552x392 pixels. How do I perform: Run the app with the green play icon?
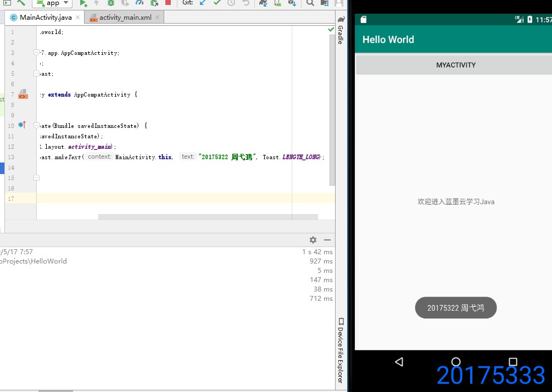[83, 3]
